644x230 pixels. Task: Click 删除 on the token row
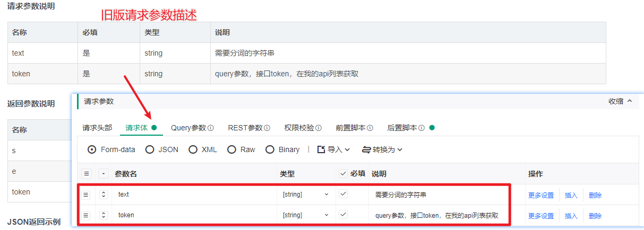pos(595,216)
